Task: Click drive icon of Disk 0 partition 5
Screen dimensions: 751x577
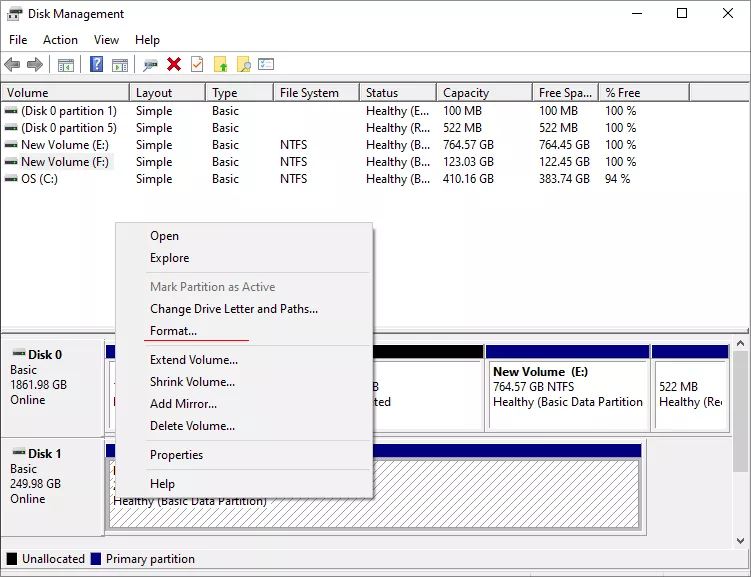Action: pyautogui.click(x=11, y=128)
